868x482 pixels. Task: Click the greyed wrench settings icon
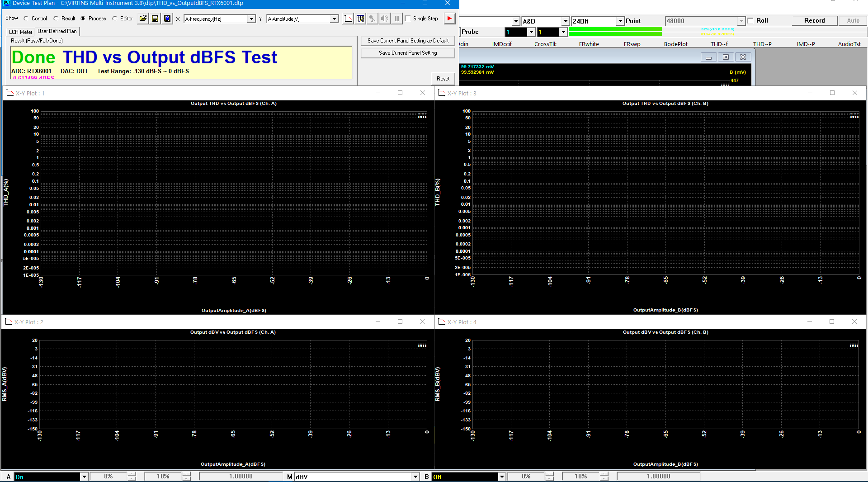(x=373, y=19)
